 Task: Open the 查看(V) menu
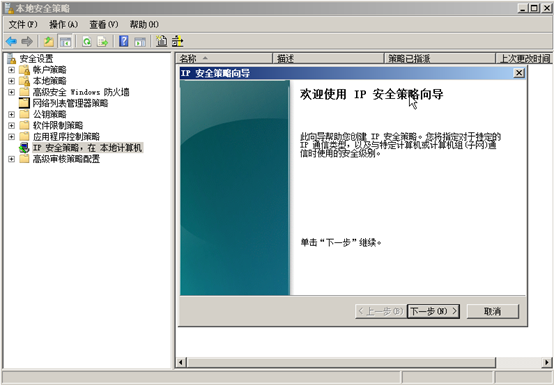104,24
